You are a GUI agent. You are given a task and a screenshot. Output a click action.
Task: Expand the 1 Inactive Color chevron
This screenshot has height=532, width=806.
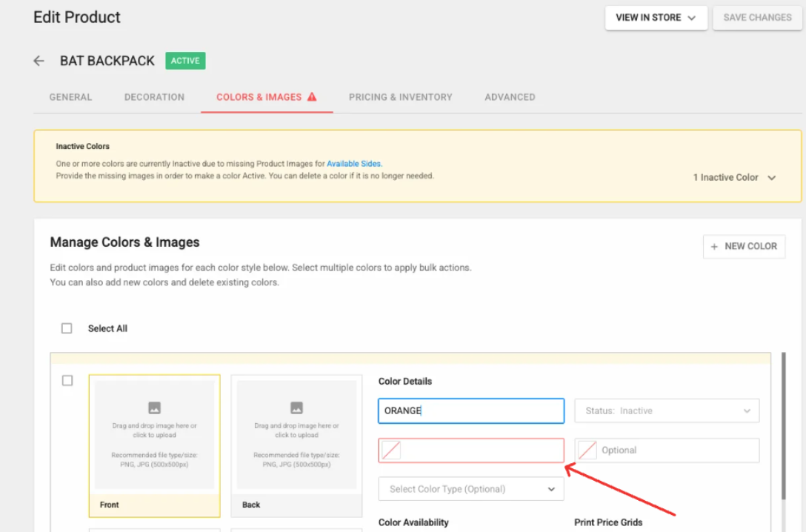pyautogui.click(x=772, y=178)
